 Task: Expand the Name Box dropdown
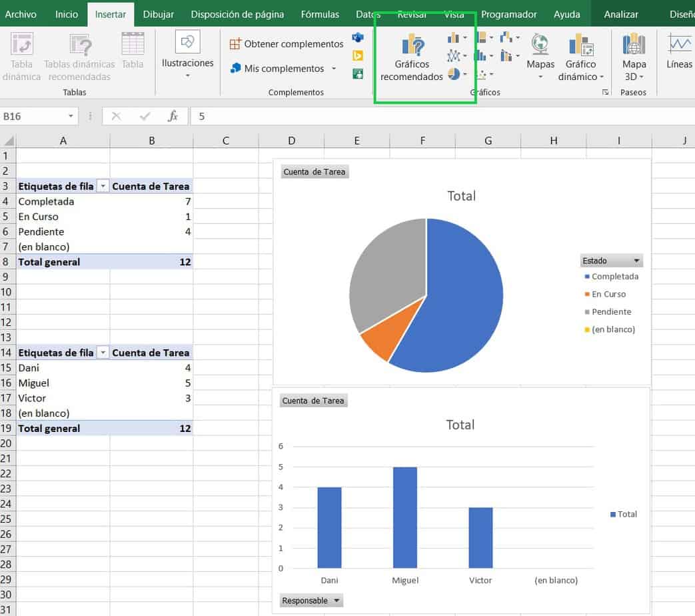coord(71,116)
